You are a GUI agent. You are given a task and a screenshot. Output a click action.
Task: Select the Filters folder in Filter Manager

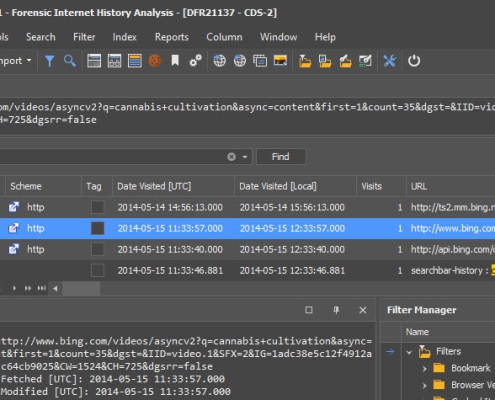tap(449, 352)
